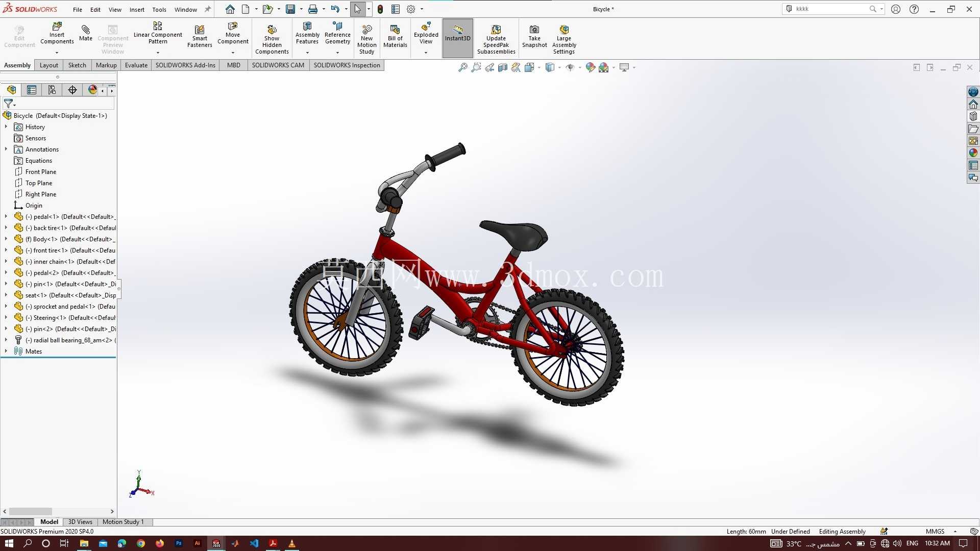Open Linear Component Pattern tool
Image resolution: width=980 pixels, height=551 pixels.
(x=158, y=34)
